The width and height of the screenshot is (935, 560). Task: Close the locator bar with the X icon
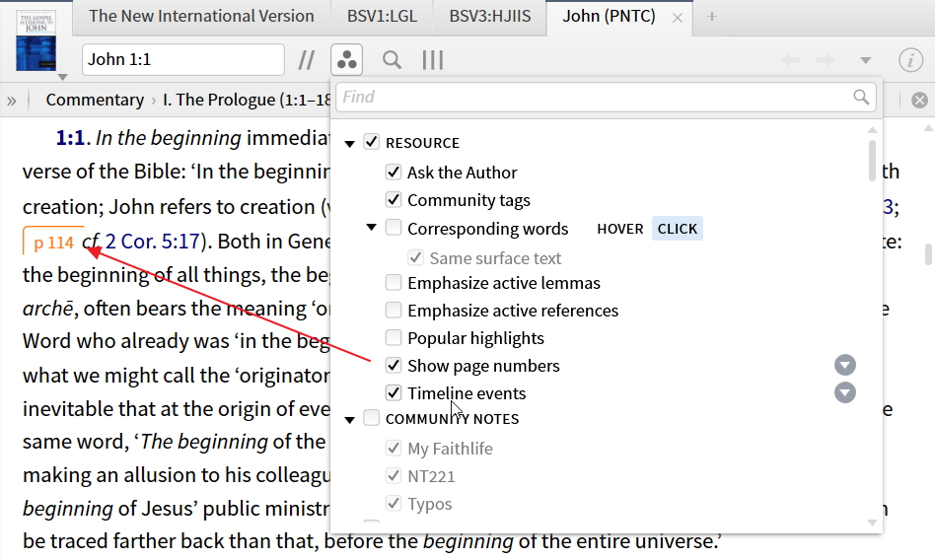[919, 101]
